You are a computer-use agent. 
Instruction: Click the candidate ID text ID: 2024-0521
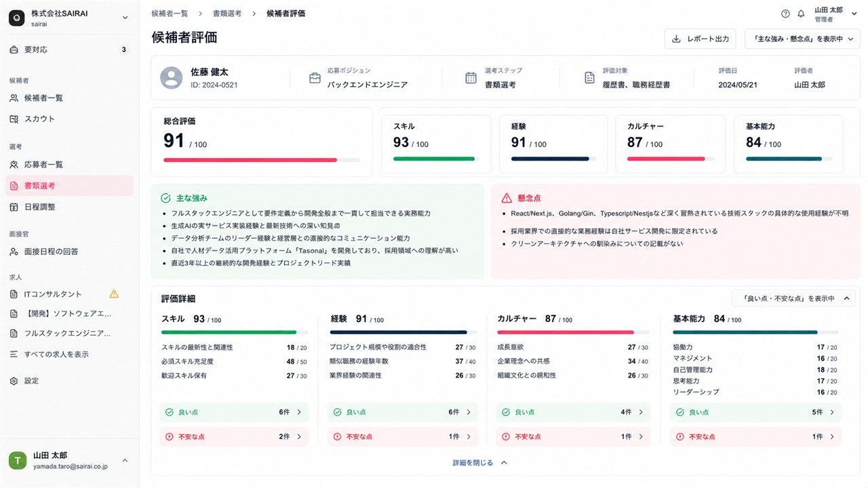click(x=214, y=85)
